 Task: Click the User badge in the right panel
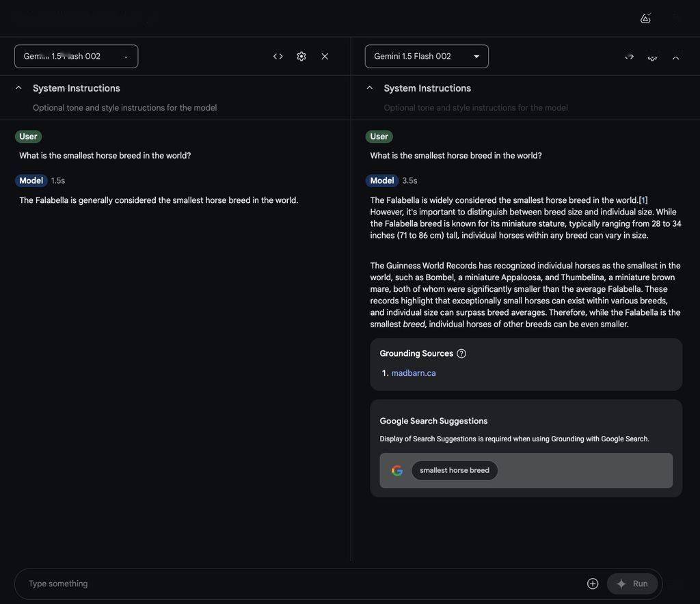(x=379, y=137)
